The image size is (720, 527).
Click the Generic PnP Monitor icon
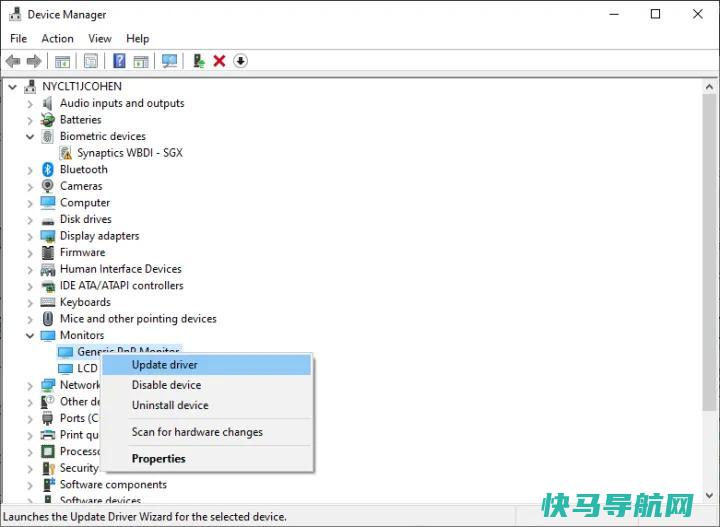(66, 352)
